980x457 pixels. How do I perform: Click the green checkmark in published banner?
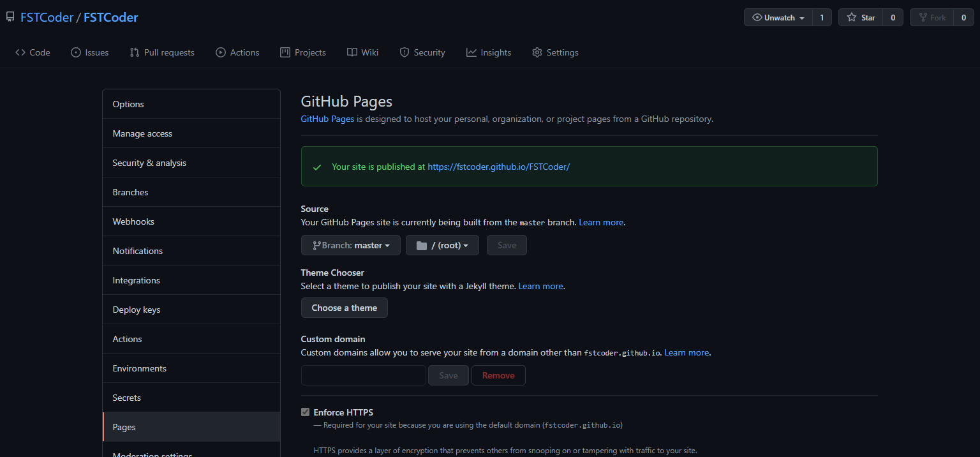click(317, 167)
